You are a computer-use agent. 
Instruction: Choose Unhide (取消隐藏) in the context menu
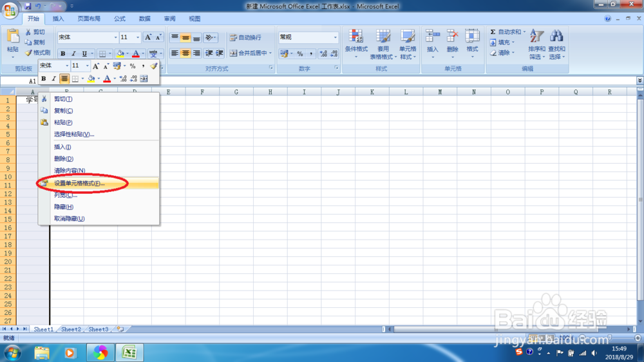click(x=98, y=218)
